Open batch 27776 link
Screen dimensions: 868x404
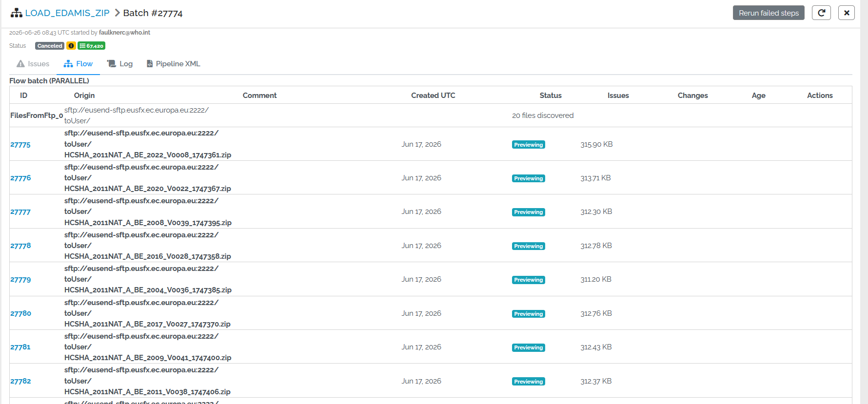pos(20,178)
